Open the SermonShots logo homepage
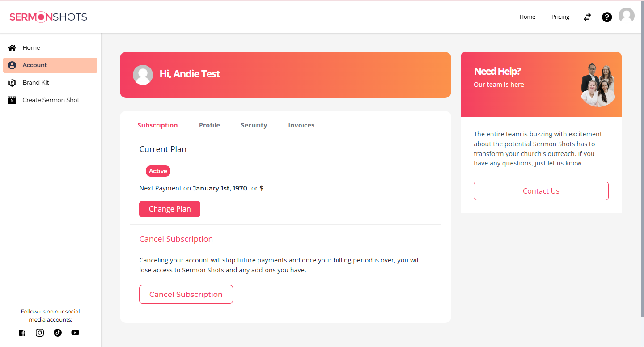The image size is (644, 347). [x=48, y=17]
